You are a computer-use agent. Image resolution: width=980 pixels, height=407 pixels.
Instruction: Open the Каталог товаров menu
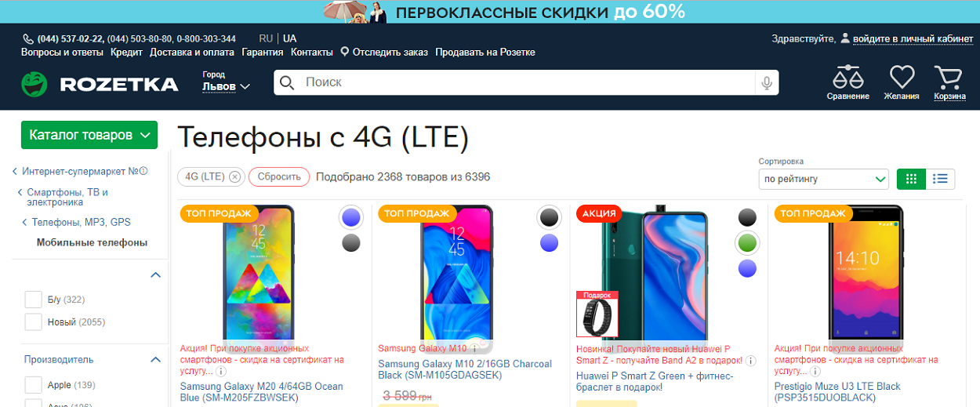click(89, 135)
